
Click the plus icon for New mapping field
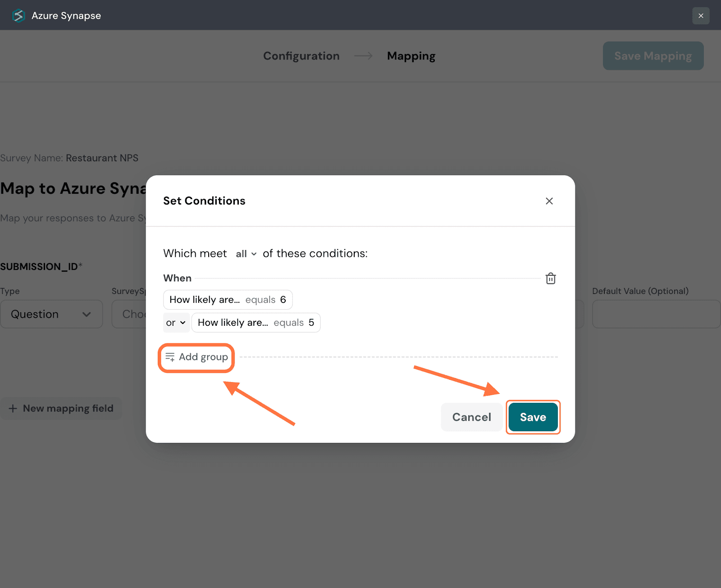pyautogui.click(x=13, y=409)
